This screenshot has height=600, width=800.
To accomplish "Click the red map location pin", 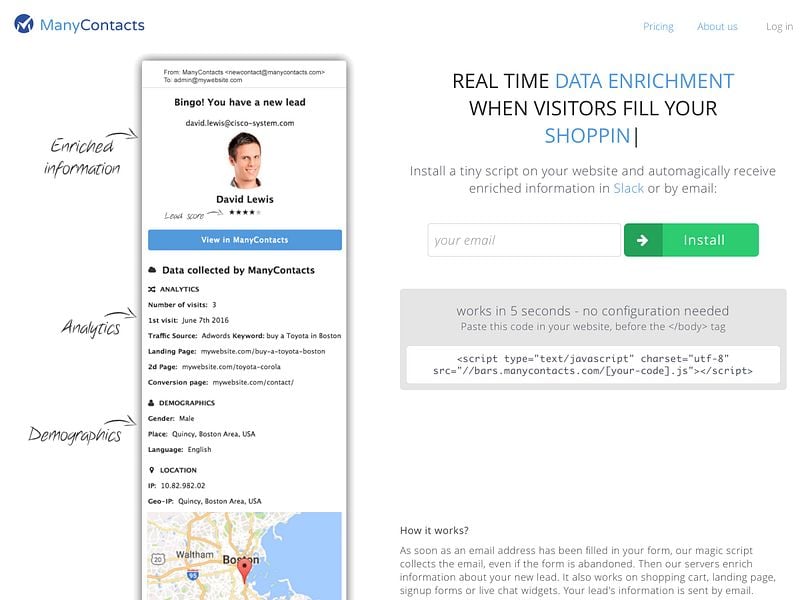I will tap(245, 570).
